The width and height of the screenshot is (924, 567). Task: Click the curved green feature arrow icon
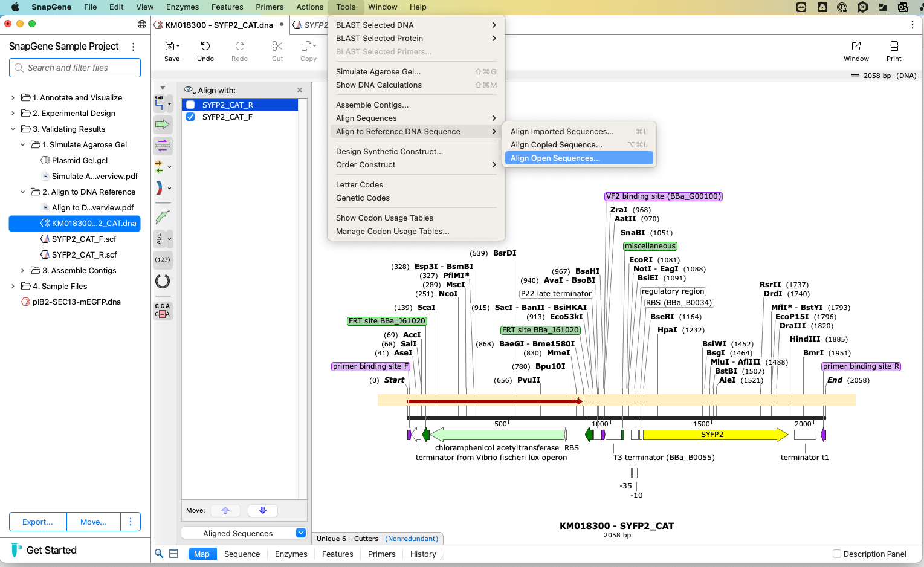[163, 217]
